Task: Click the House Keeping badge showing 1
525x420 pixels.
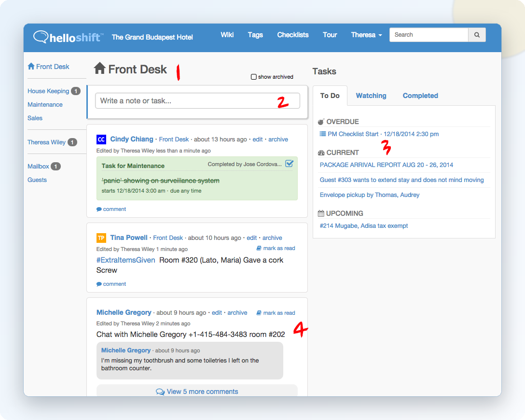Action: [x=76, y=91]
